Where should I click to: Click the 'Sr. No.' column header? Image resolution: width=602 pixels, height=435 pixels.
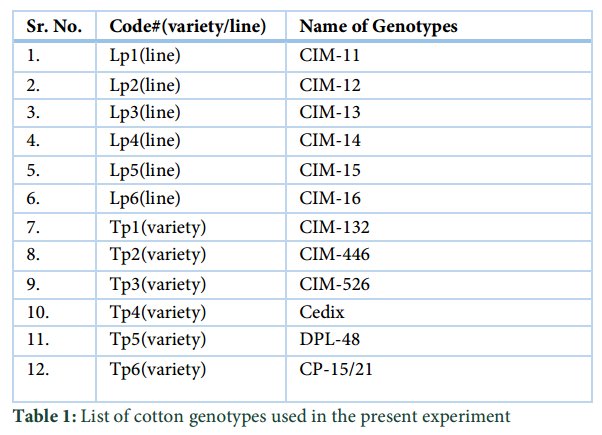(x=54, y=26)
